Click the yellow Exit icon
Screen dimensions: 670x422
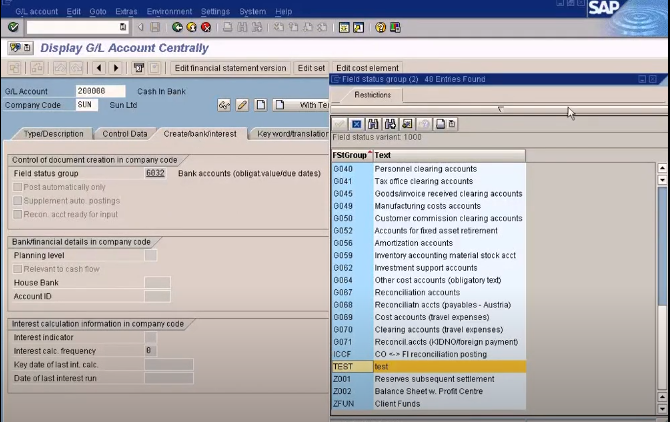[191, 27]
